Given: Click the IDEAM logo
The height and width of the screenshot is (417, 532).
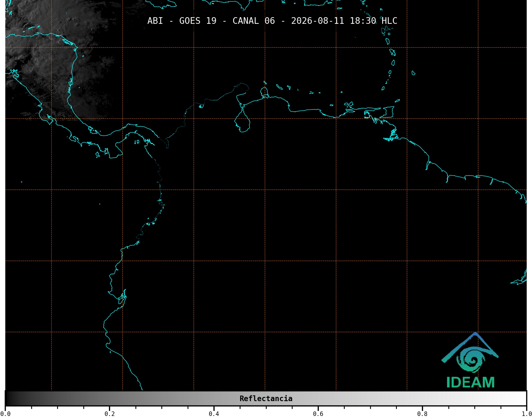Looking at the screenshot, I should point(470,360).
